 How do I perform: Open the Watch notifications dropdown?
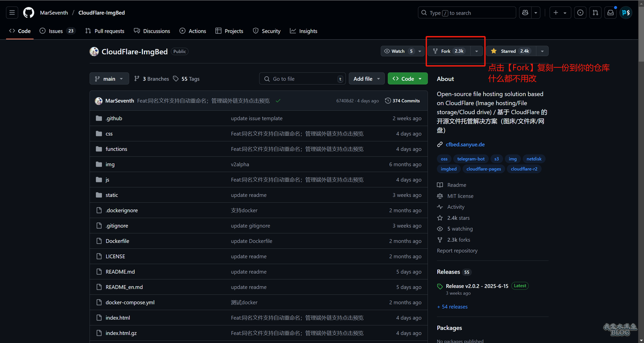pyautogui.click(x=403, y=51)
